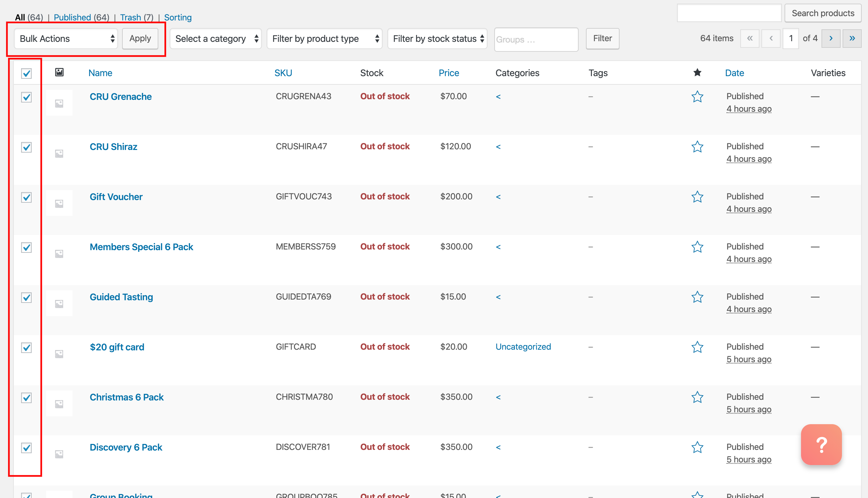Open Filter by product type dropdown
The width and height of the screenshot is (868, 498).
pos(325,39)
